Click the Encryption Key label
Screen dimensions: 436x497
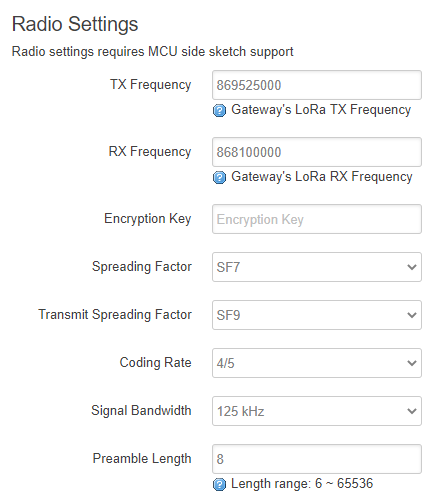click(x=148, y=219)
